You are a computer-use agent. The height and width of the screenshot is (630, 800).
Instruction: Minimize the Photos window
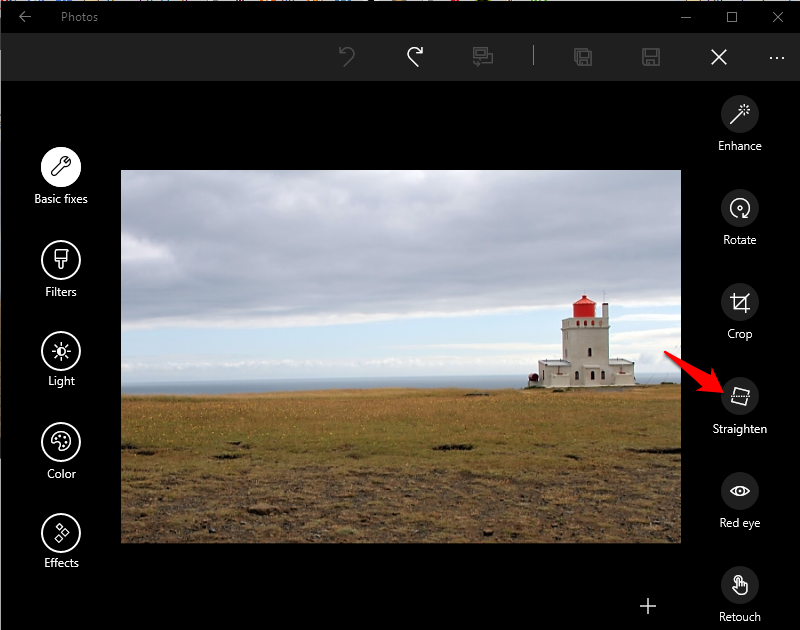pos(686,17)
